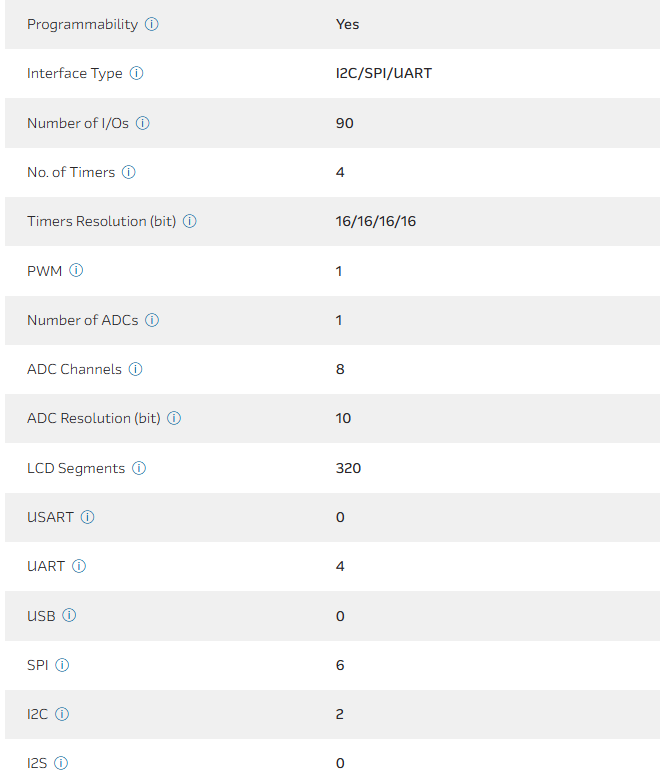Viewport: 660px width, 783px height.
Task: Click the Number of ADCs info icon
Action: click(153, 320)
